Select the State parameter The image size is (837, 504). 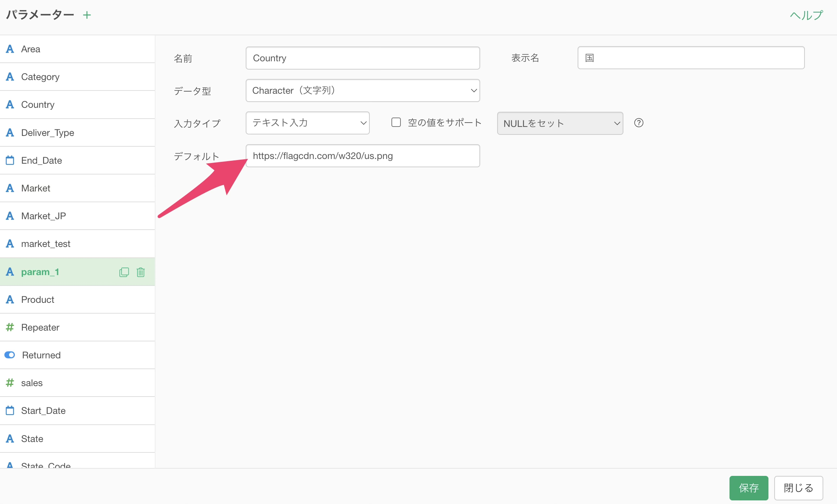[x=78, y=439]
